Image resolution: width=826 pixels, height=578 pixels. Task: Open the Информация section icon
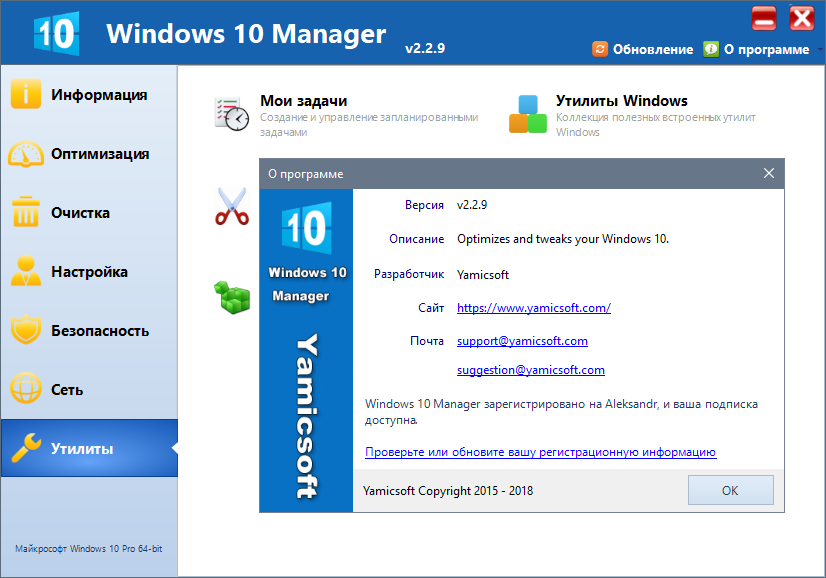click(25, 94)
